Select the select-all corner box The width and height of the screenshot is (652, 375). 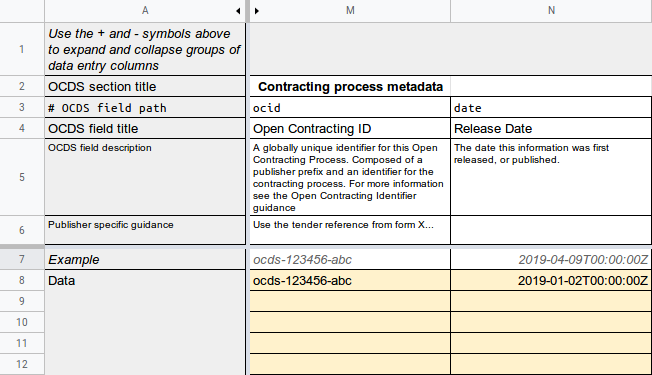pos(22,11)
